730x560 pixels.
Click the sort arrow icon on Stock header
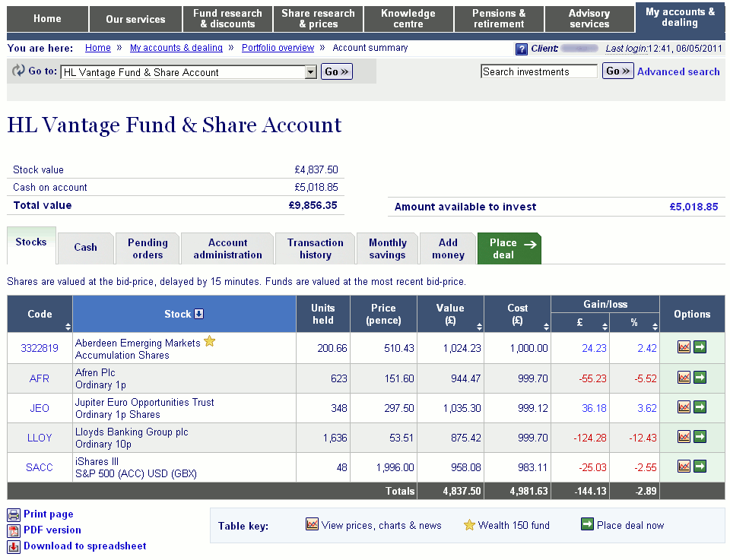(x=198, y=314)
